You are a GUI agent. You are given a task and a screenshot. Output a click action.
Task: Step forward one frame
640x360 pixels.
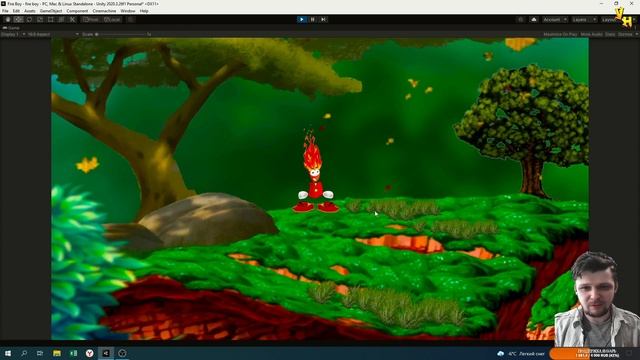[x=323, y=19]
